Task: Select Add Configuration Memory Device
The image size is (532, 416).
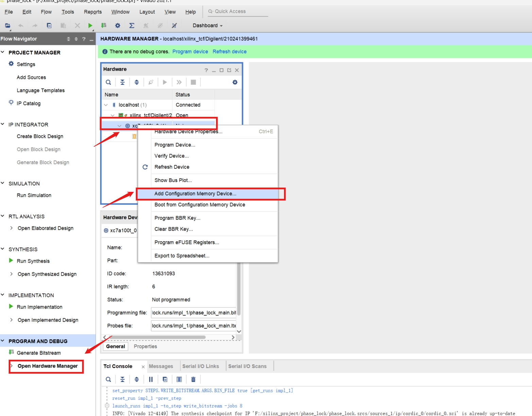Action: click(208, 194)
